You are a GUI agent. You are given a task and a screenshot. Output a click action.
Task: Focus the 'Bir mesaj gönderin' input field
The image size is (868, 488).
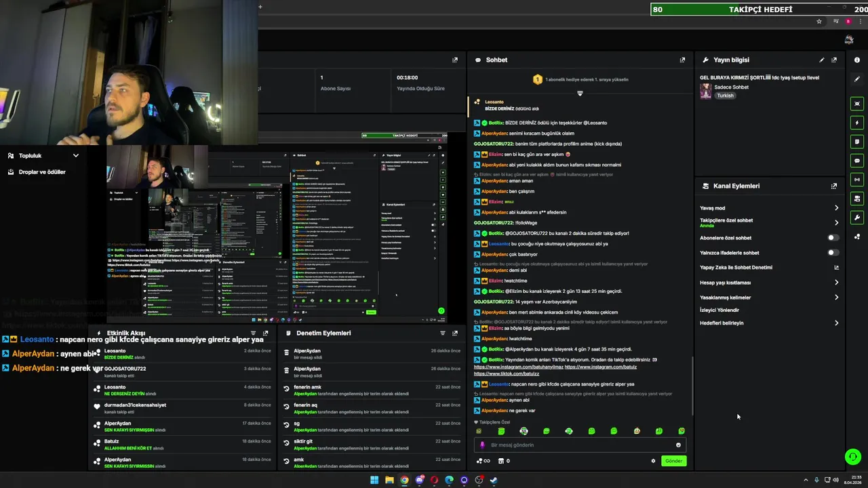pyautogui.click(x=580, y=445)
